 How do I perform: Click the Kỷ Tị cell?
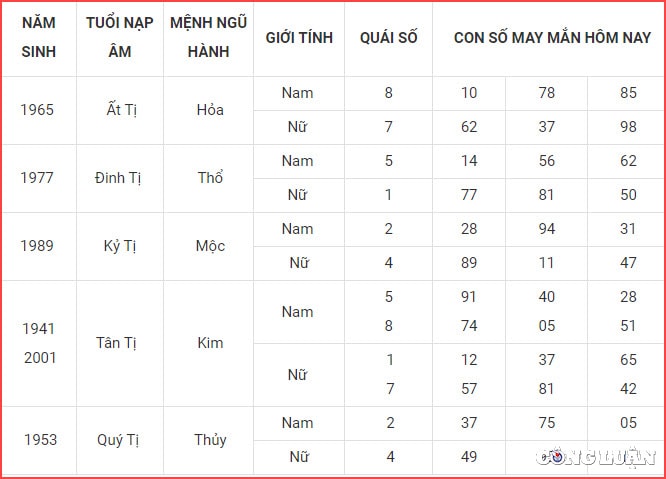click(x=120, y=246)
